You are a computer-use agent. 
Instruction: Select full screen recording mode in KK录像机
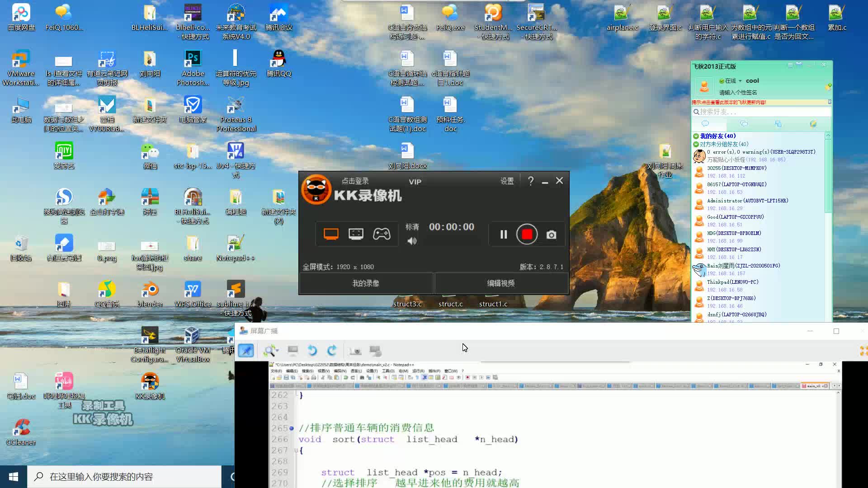point(331,234)
